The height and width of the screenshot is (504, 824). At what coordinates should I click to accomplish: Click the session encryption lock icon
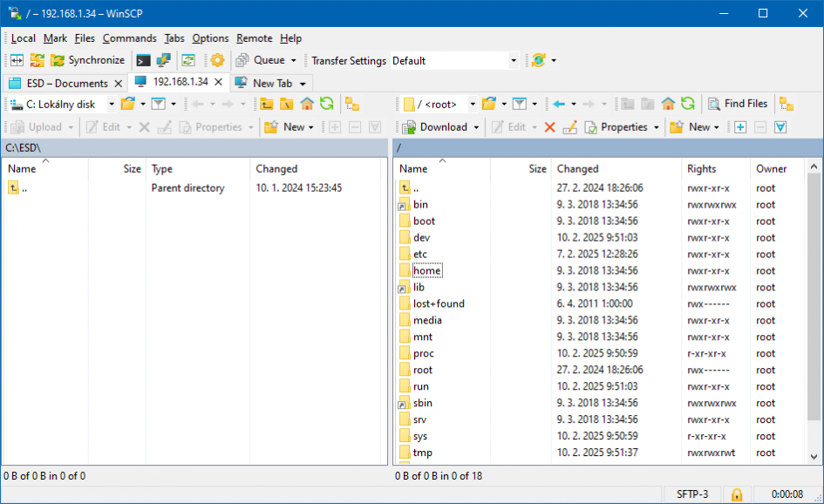[x=736, y=494]
